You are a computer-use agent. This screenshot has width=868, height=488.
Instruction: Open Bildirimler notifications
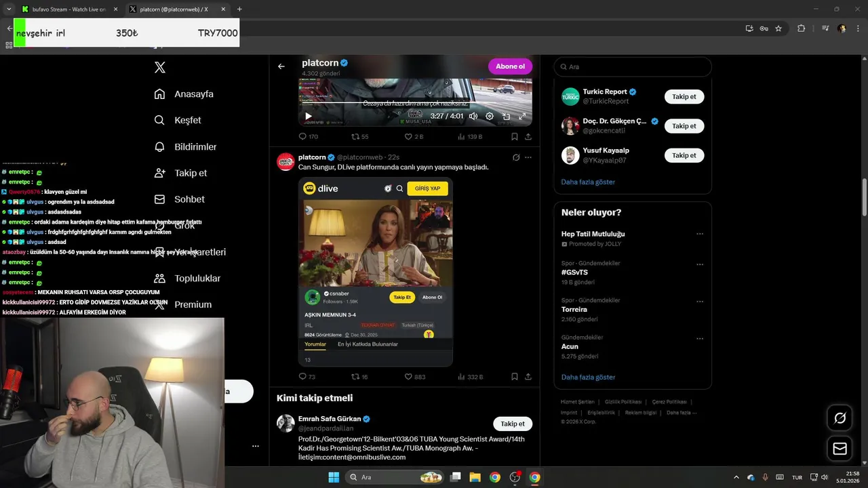pos(185,146)
